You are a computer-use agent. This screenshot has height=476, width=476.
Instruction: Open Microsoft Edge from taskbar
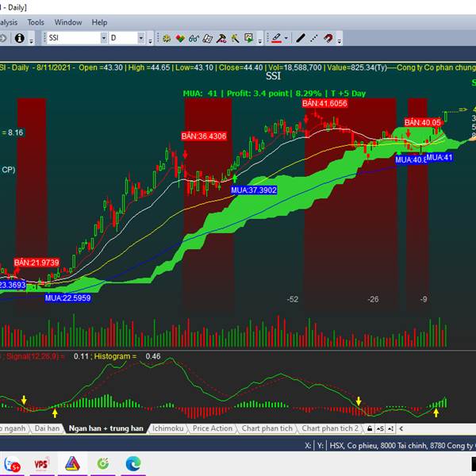click(133, 464)
